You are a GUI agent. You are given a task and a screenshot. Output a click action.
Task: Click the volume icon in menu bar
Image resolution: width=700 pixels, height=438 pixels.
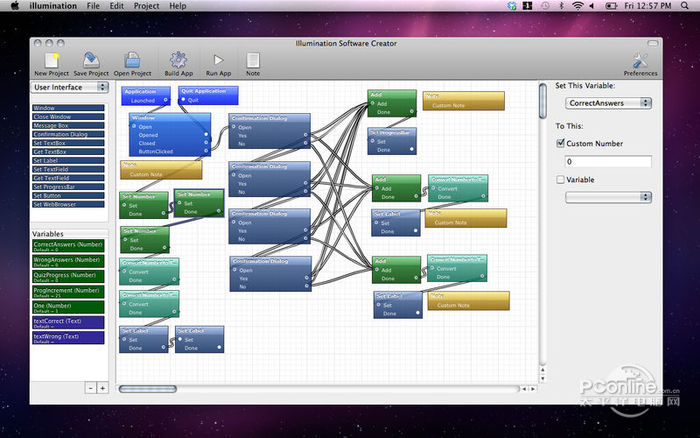tap(592, 6)
